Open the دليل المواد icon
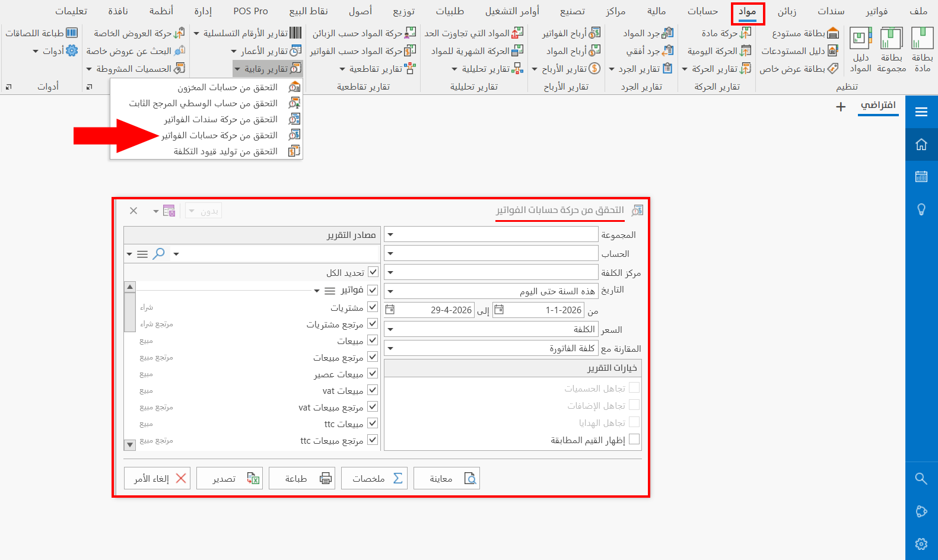Viewport: 938px width, 560px height. coord(861,50)
